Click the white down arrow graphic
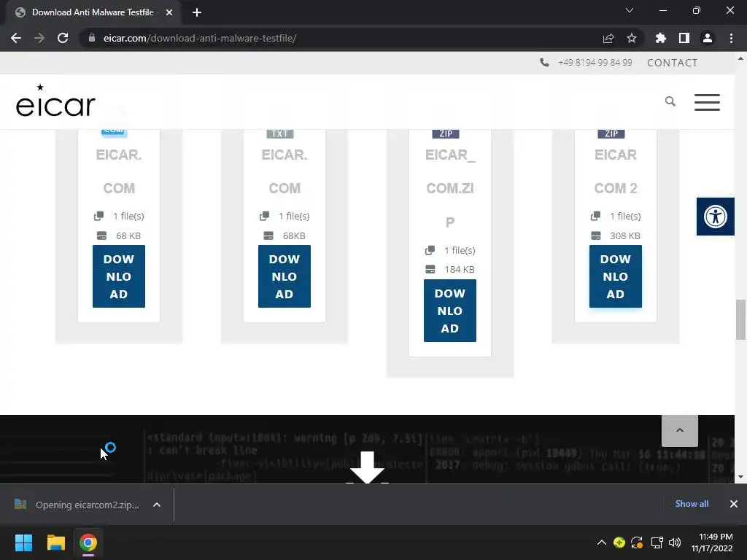The height and width of the screenshot is (560, 747). pyautogui.click(x=368, y=467)
